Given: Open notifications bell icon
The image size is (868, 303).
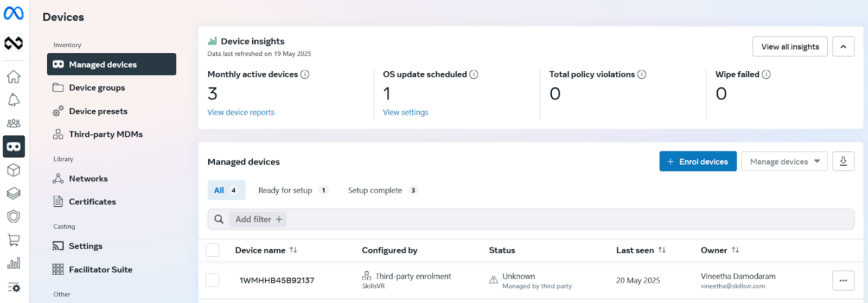Looking at the screenshot, I should [14, 100].
